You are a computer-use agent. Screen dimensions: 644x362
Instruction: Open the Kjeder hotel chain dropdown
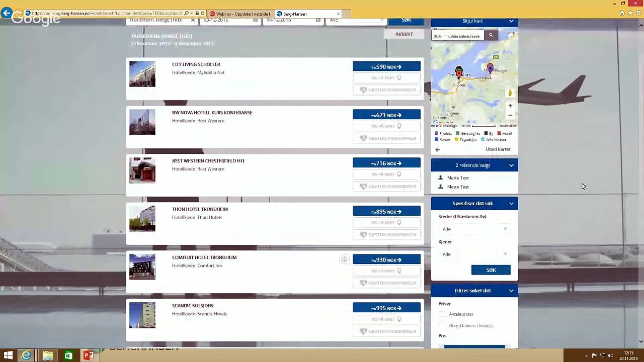point(474,254)
